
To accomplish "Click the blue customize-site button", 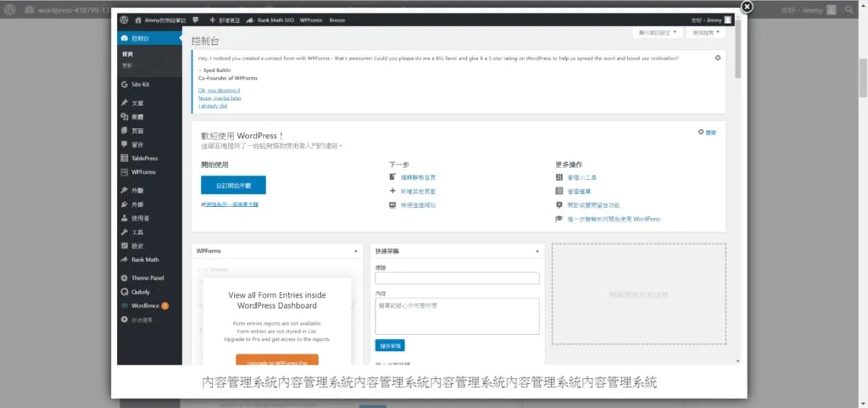I will [x=233, y=185].
